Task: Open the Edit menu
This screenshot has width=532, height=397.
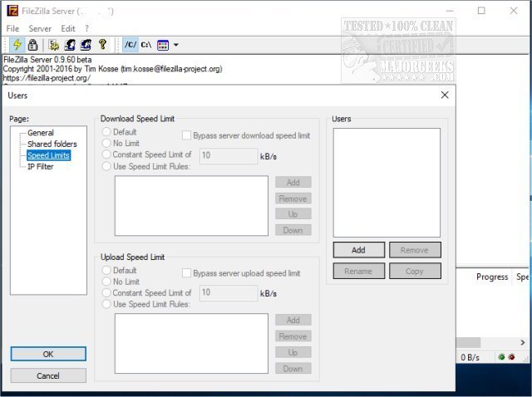Action: coord(68,28)
